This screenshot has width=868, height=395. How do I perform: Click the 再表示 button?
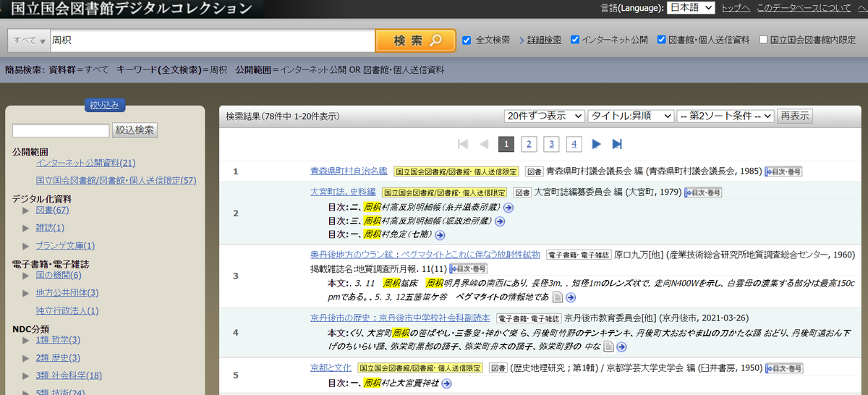point(794,116)
